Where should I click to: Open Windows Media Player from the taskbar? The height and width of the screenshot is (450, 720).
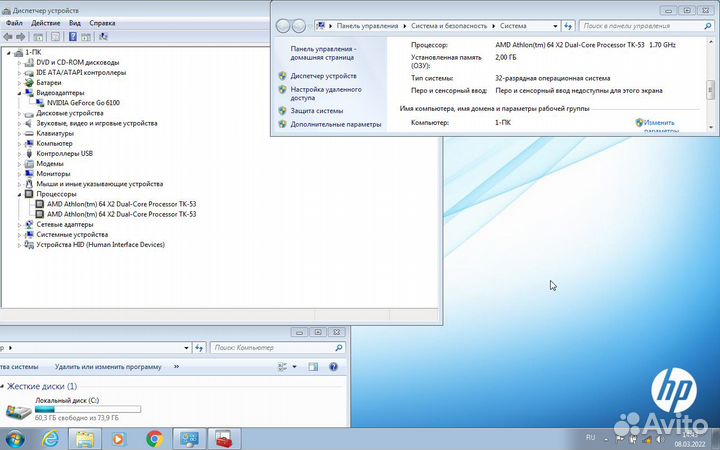[119, 438]
